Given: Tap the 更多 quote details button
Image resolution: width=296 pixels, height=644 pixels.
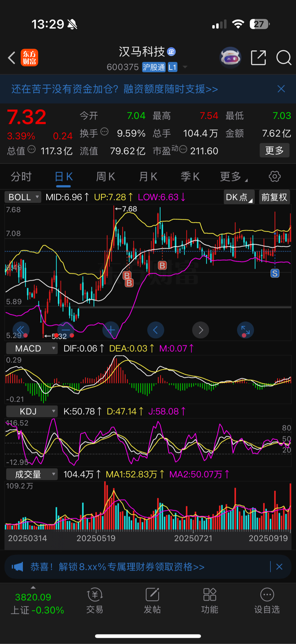Looking at the screenshot, I should pos(274,150).
